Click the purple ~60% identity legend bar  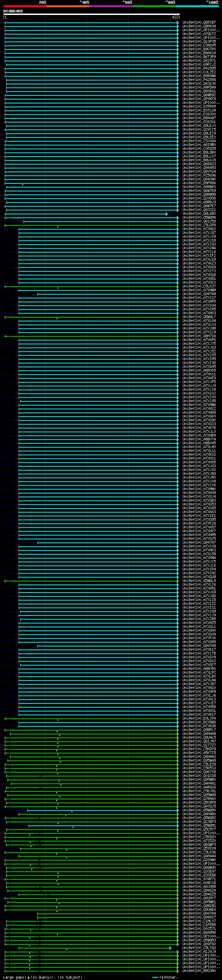click(111, 6)
